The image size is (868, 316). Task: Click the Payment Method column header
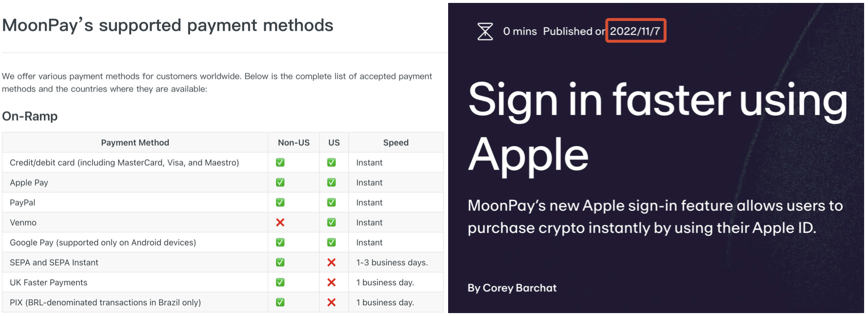(135, 142)
